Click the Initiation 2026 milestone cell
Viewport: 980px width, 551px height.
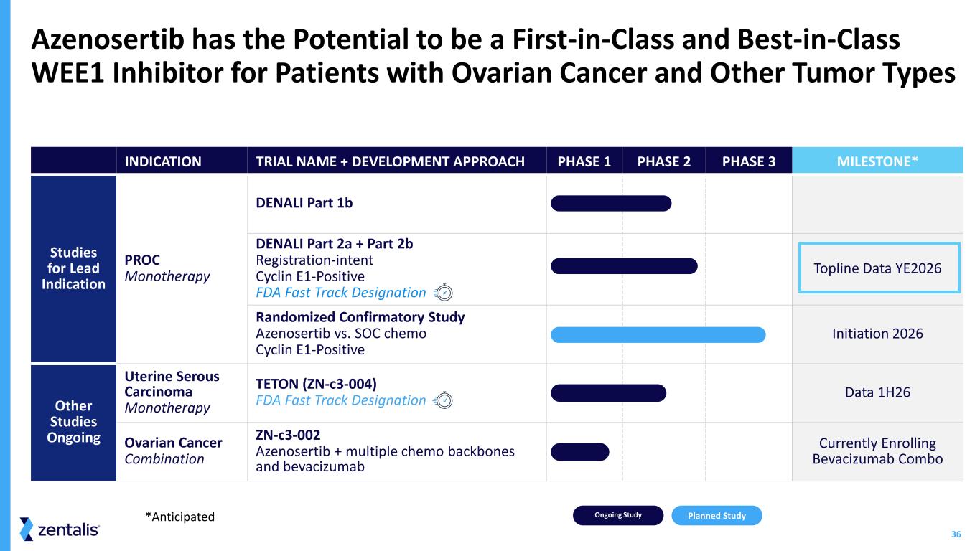tap(877, 334)
